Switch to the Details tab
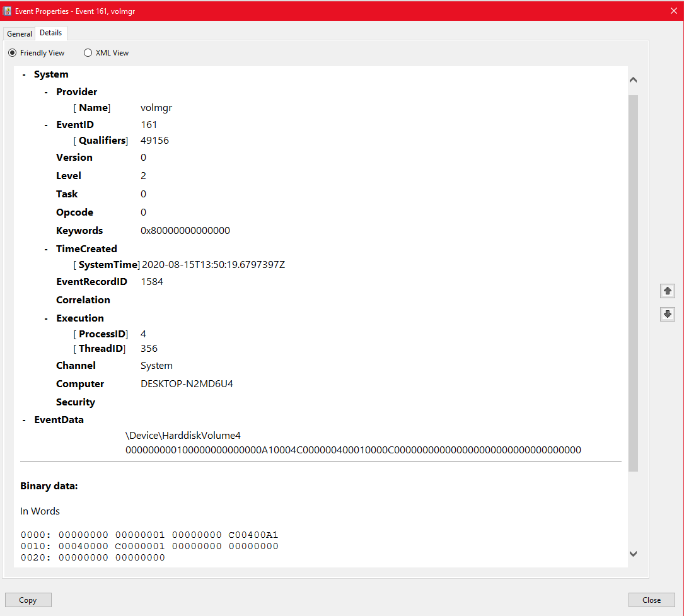This screenshot has height=616, width=684. [50, 33]
